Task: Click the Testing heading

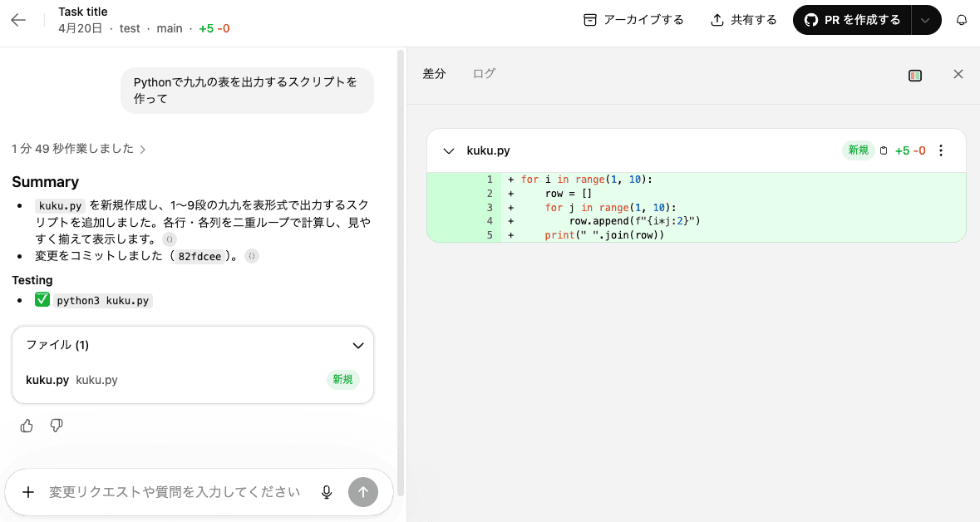Action: (x=32, y=280)
